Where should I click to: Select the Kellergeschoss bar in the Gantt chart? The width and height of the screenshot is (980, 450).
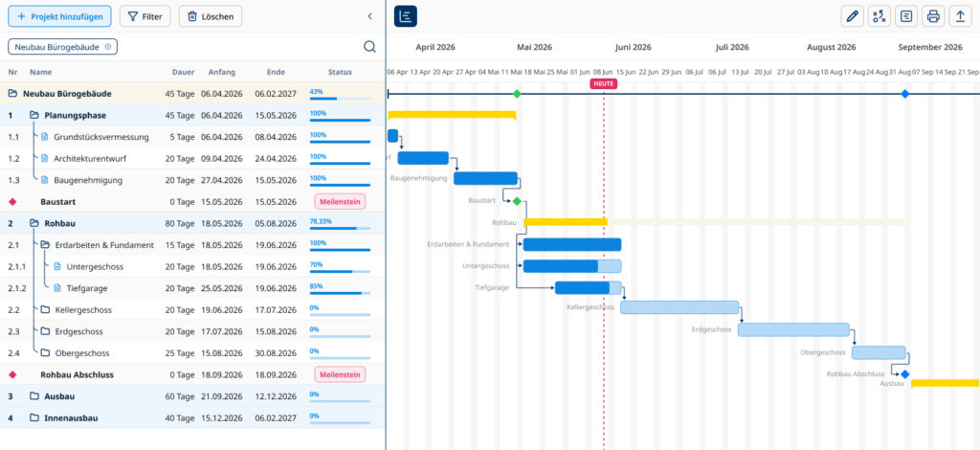tap(679, 307)
